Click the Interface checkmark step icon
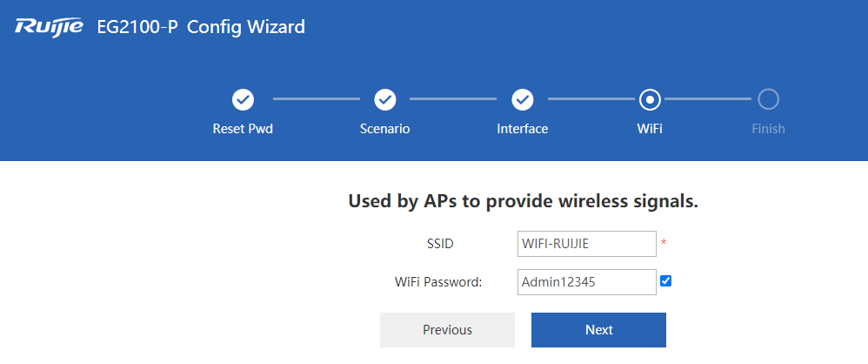868x364 pixels. (x=522, y=99)
